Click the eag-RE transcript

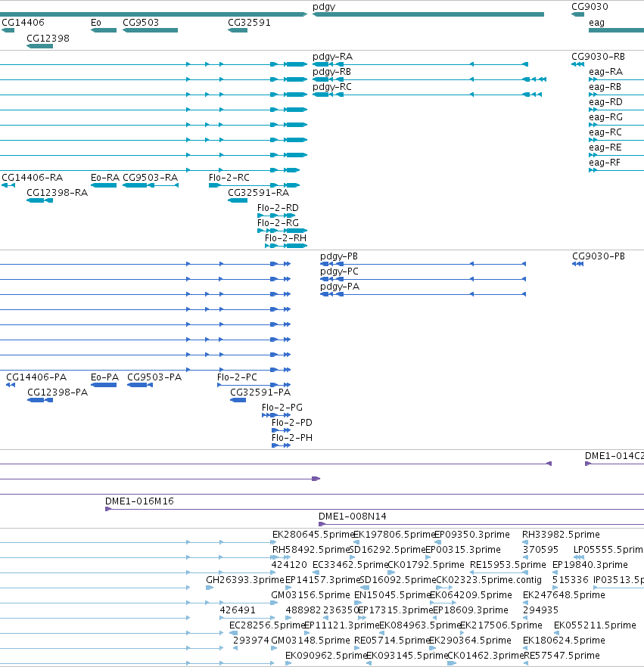pos(616,155)
